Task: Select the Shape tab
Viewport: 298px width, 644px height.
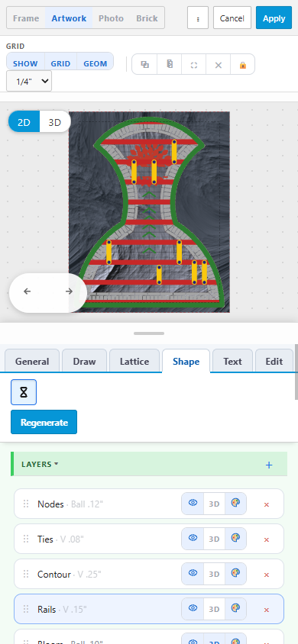Action: point(186,361)
